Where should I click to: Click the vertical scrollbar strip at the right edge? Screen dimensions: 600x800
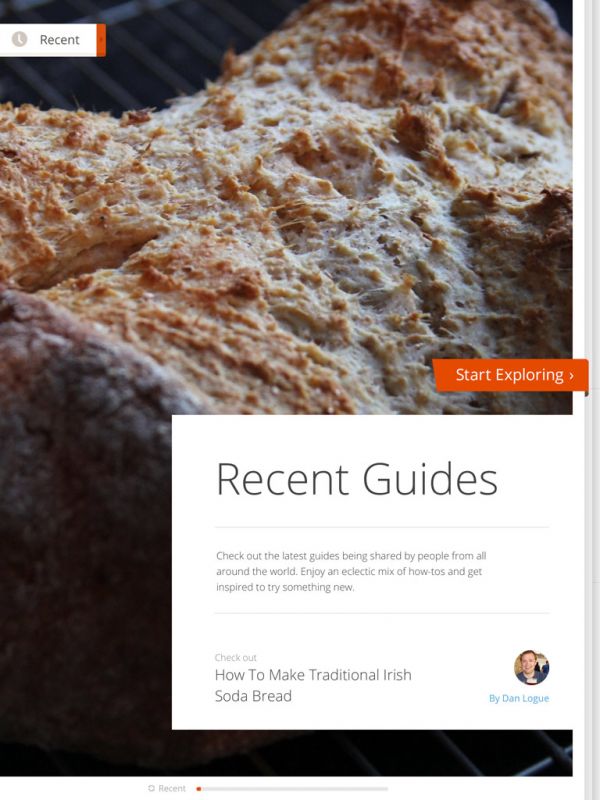592,400
